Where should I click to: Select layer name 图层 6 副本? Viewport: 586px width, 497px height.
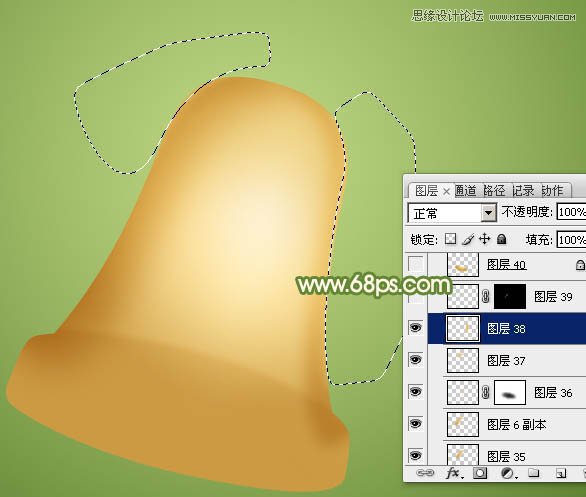pyautogui.click(x=516, y=425)
